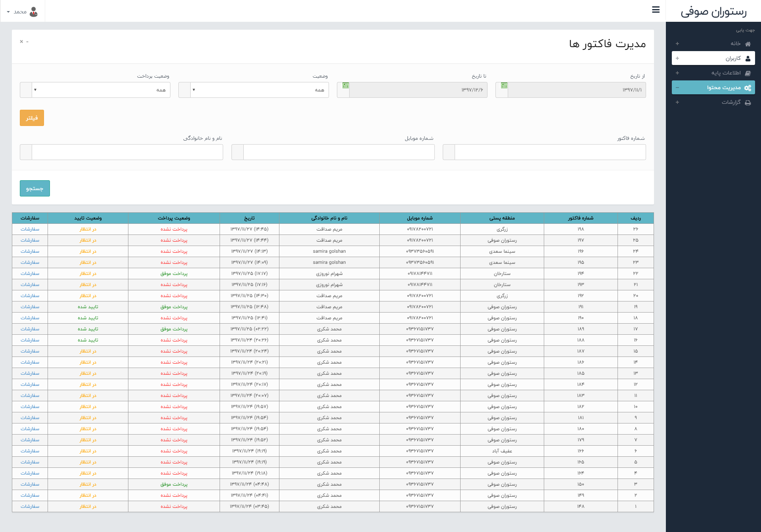Click سینما سعدی in invoice ۱۹۵ row
Viewport: 761px width, 532px height.
tap(502, 262)
